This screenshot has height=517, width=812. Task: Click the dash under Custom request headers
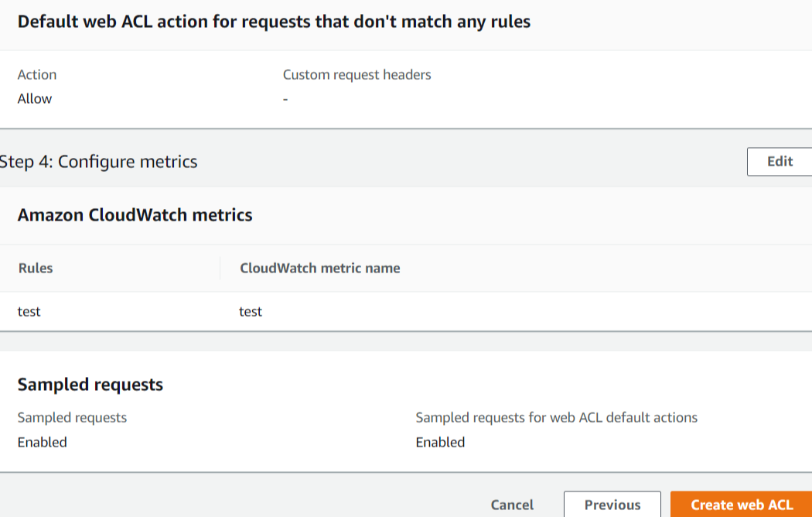click(x=285, y=100)
